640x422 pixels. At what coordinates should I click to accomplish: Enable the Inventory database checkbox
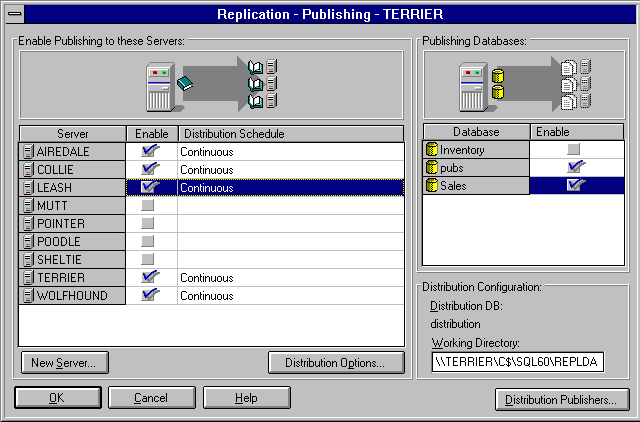pos(573,150)
